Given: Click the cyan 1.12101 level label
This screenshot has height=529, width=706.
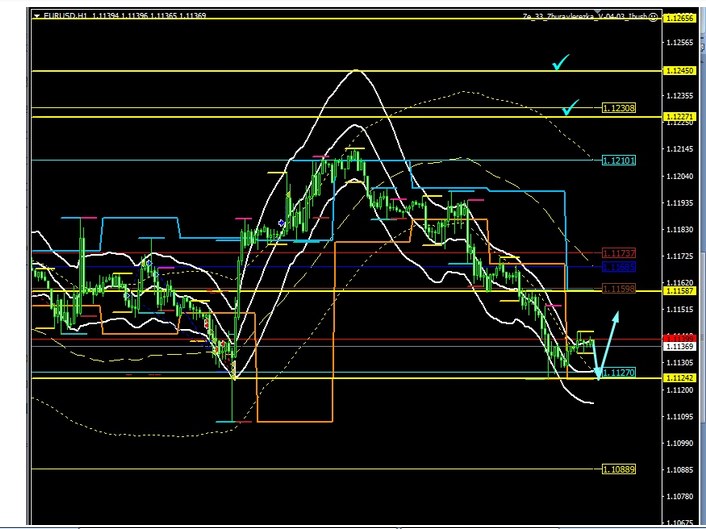Looking at the screenshot, I should pos(619,160).
